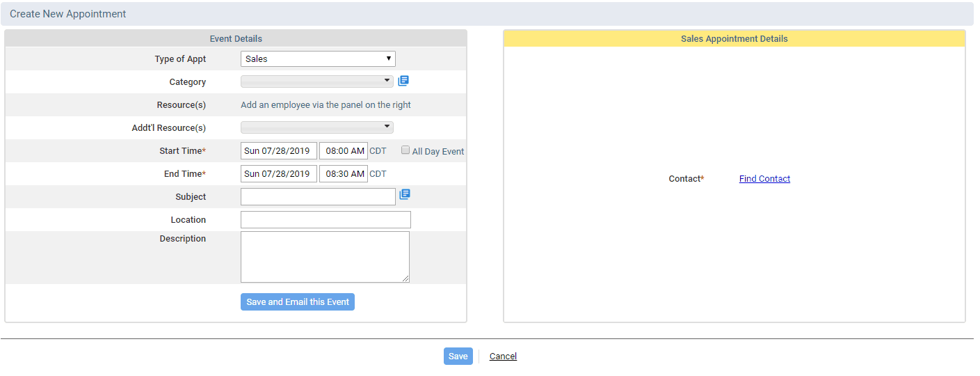Open the Find Contact link

pos(764,179)
